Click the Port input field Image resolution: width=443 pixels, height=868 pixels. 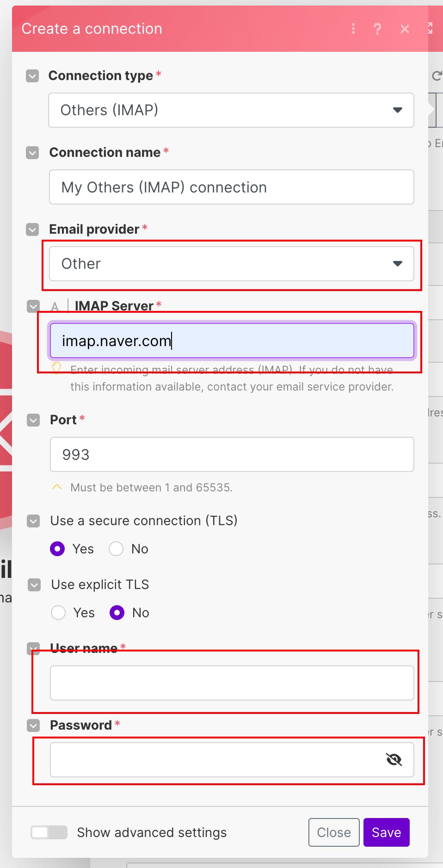point(232,454)
